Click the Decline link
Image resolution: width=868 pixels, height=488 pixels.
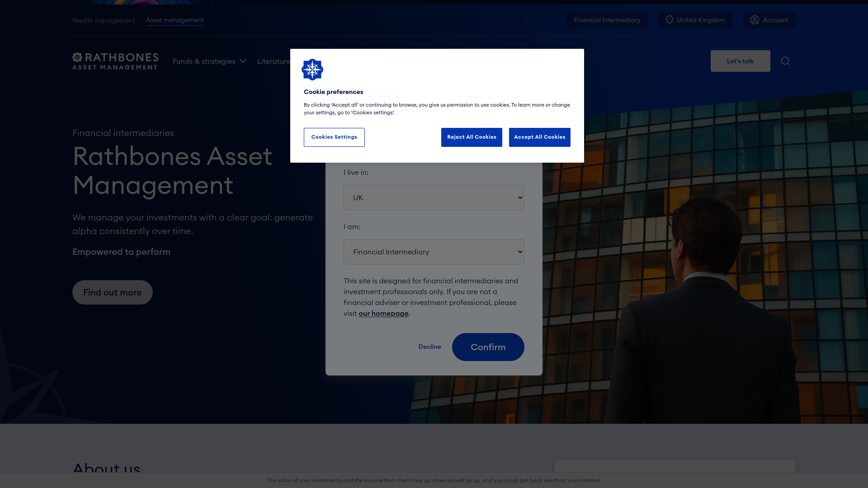pyautogui.click(x=430, y=347)
